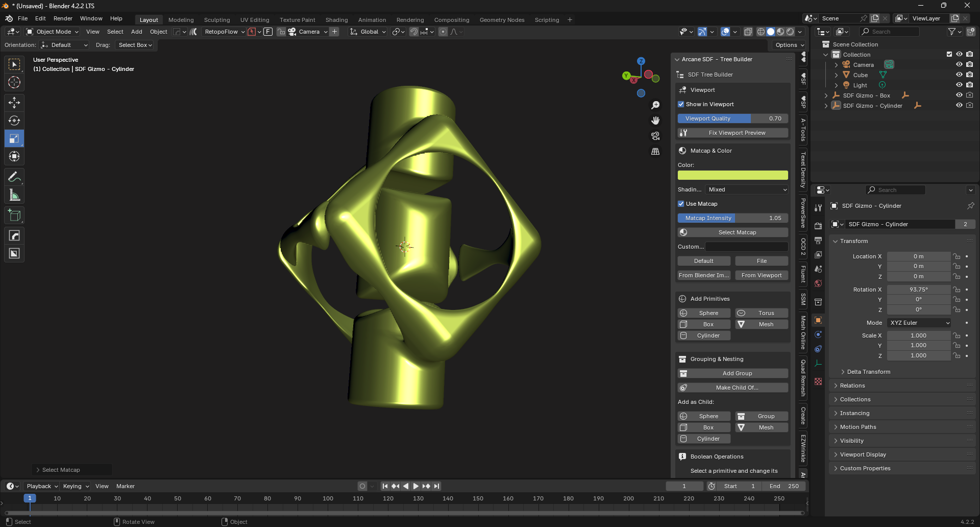Uncheck Show in Viewport checkbox
The width and height of the screenshot is (980, 527).
pos(681,104)
